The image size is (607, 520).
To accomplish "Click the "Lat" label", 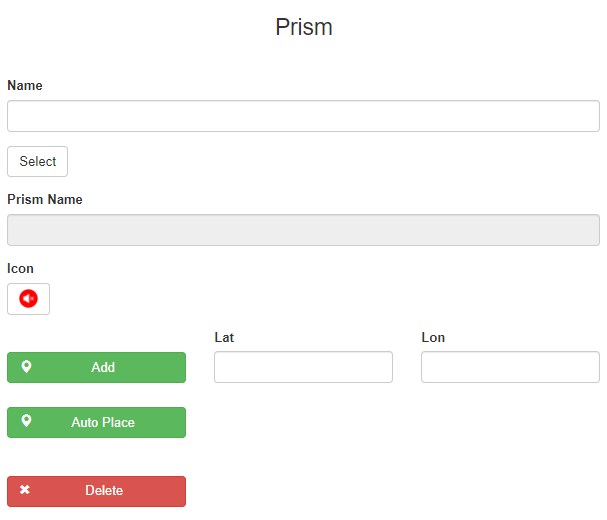I will coord(224,337).
